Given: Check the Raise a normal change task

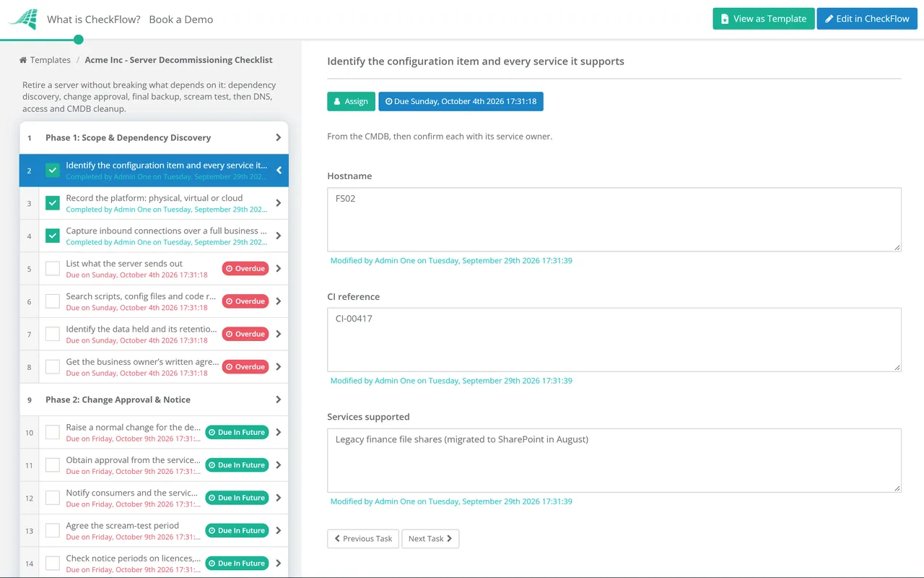Looking at the screenshot, I should pos(53,432).
